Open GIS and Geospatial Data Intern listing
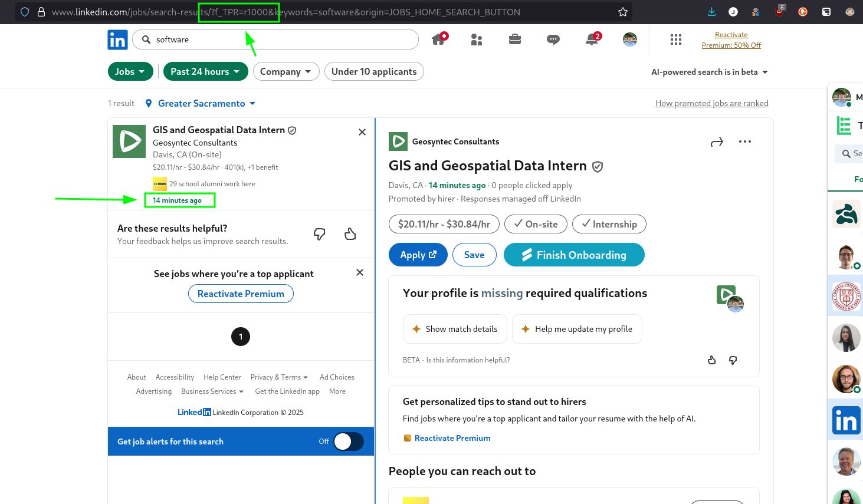The width and height of the screenshot is (863, 504). (x=219, y=130)
